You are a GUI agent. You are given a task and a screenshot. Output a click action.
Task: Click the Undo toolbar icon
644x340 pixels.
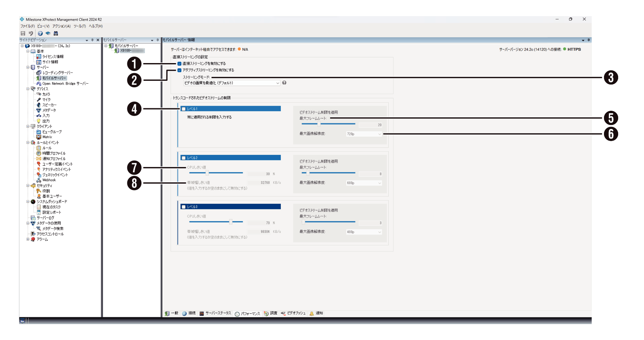point(31,34)
